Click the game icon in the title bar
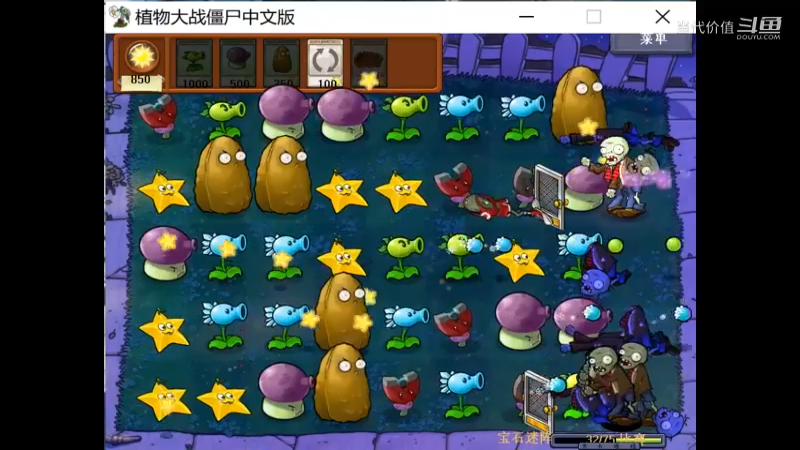 tap(120, 17)
